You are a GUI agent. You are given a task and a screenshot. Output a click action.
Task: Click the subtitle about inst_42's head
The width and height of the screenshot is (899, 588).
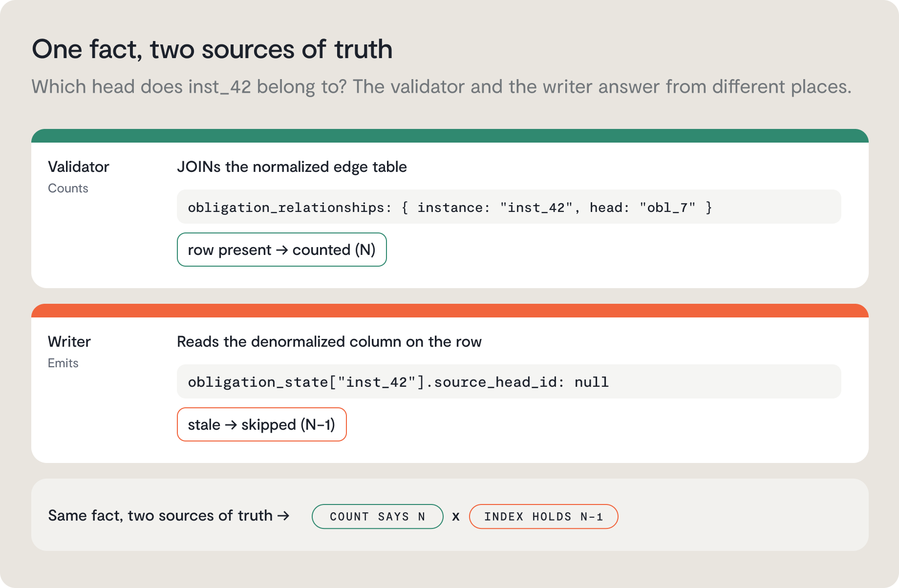pyautogui.click(x=442, y=87)
